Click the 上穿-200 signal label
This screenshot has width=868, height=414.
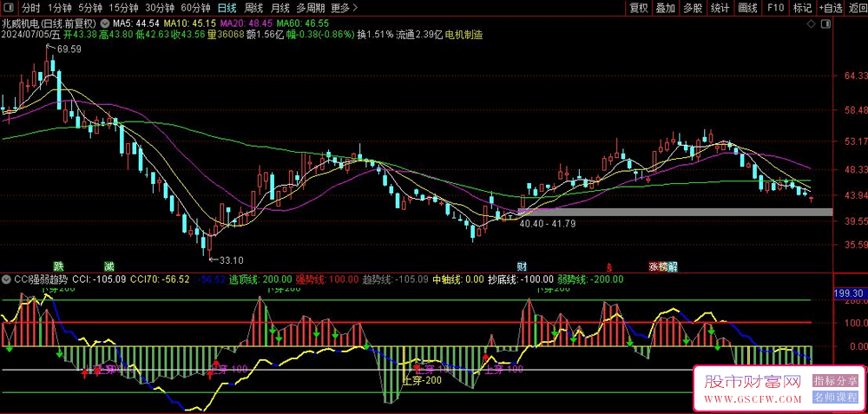point(421,381)
